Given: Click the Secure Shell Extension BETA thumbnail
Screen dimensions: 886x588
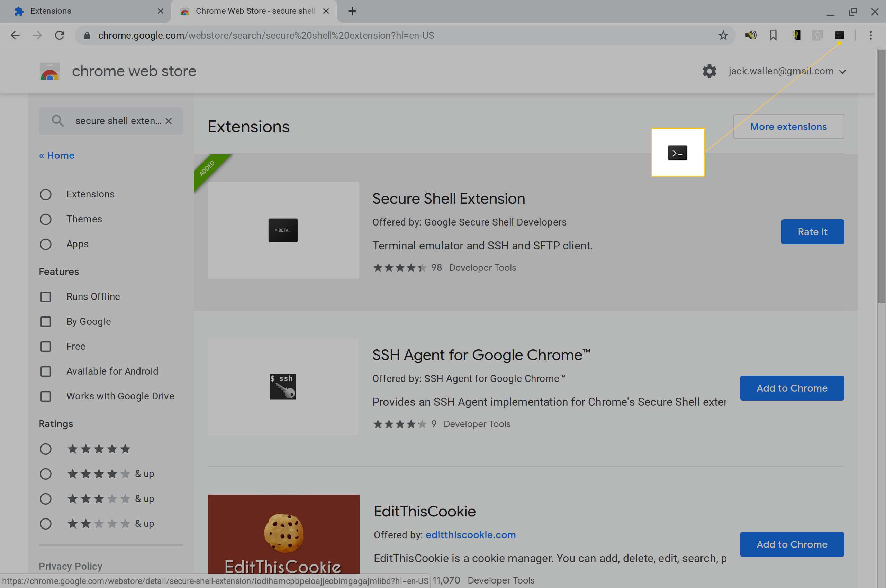Looking at the screenshot, I should point(283,230).
